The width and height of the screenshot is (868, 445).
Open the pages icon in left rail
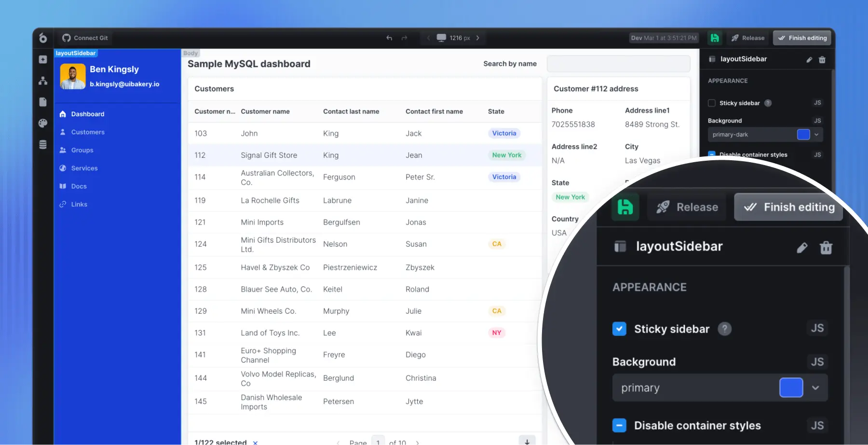click(x=43, y=102)
